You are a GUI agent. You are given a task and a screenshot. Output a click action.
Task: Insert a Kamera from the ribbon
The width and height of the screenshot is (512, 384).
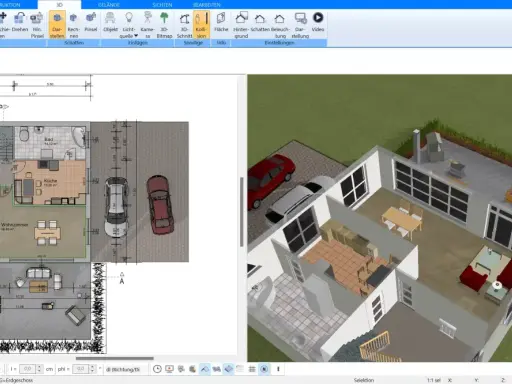[147, 25]
